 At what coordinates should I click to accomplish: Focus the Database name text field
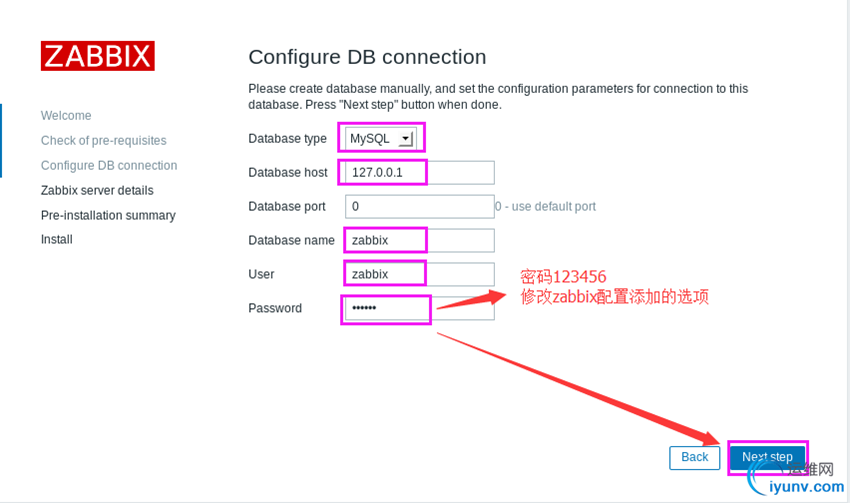point(420,241)
